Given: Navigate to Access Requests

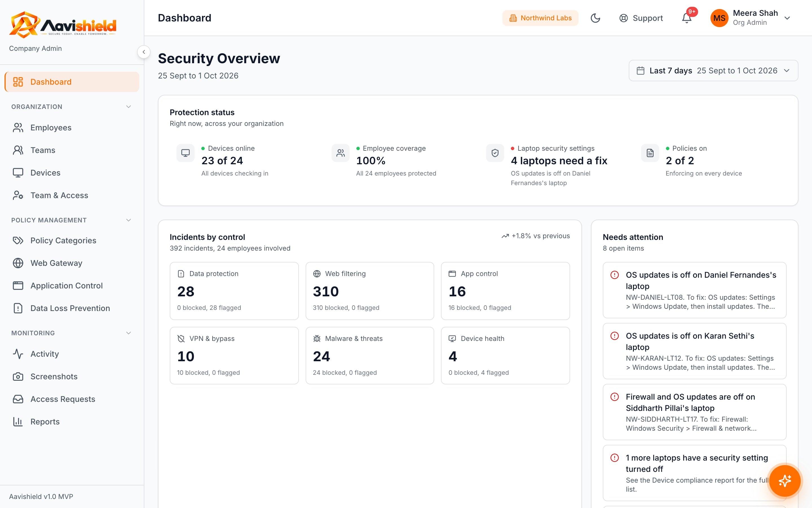Looking at the screenshot, I should coord(72,399).
